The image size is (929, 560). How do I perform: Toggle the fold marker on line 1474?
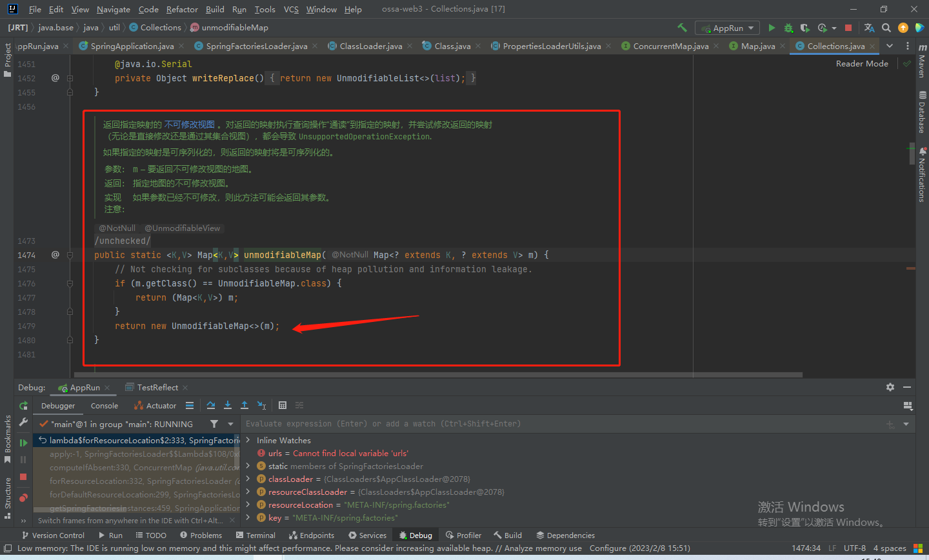point(70,255)
